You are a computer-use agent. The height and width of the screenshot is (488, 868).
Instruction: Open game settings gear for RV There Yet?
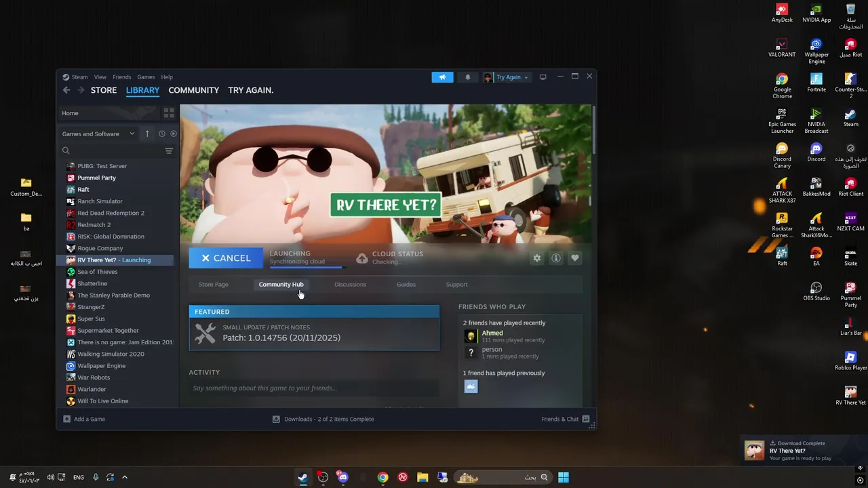coord(537,258)
